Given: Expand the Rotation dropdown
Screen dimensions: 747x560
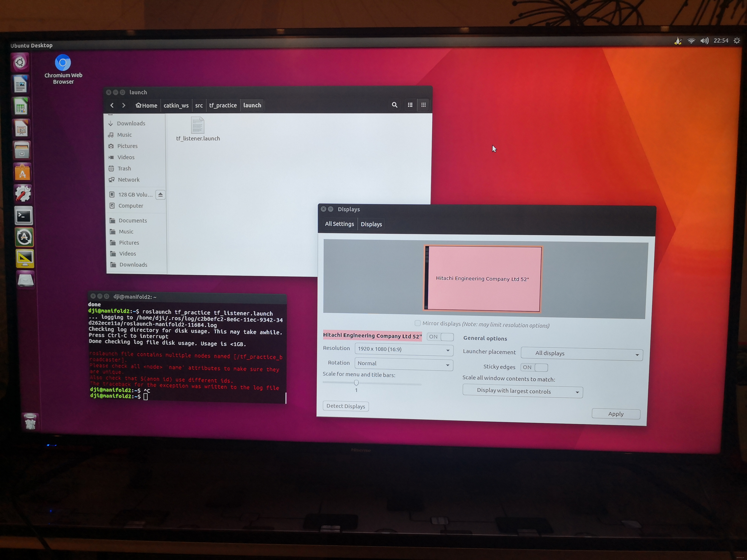Looking at the screenshot, I should [x=404, y=364].
